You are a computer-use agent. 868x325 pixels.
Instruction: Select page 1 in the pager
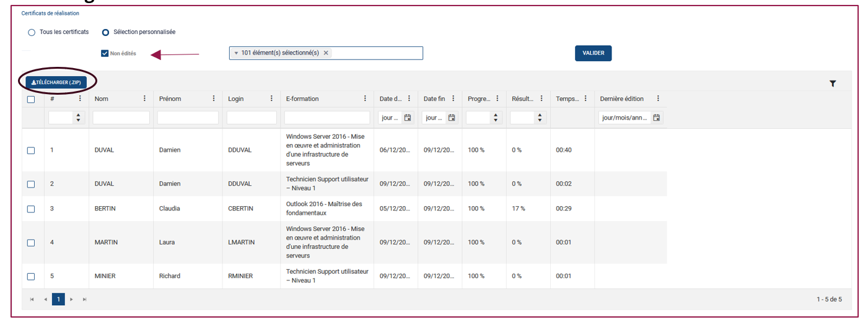pos(58,300)
